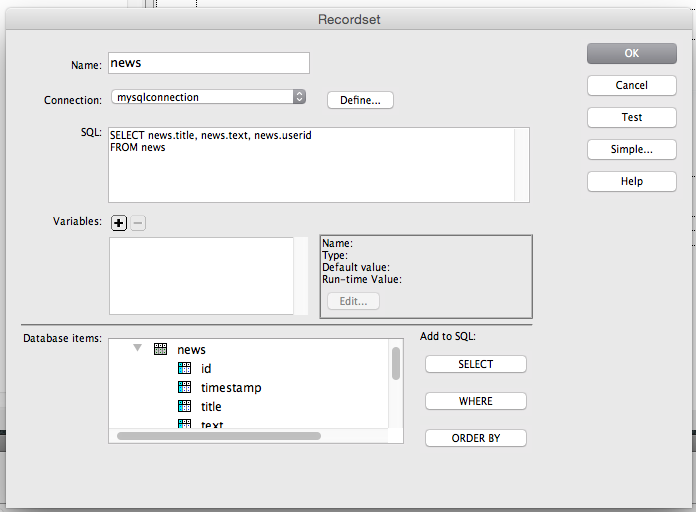
Task: Cancel the Recordset dialog
Action: click(632, 85)
